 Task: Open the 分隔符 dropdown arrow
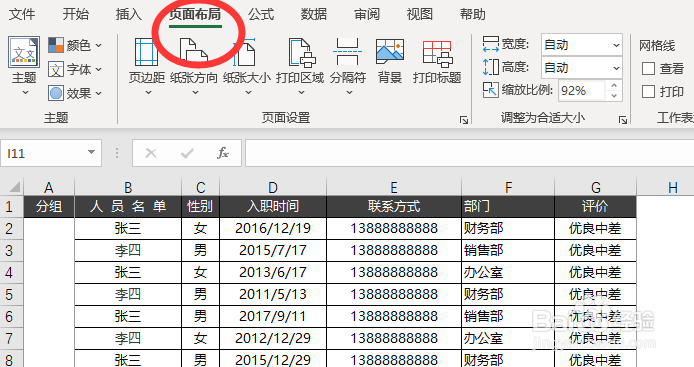point(349,93)
